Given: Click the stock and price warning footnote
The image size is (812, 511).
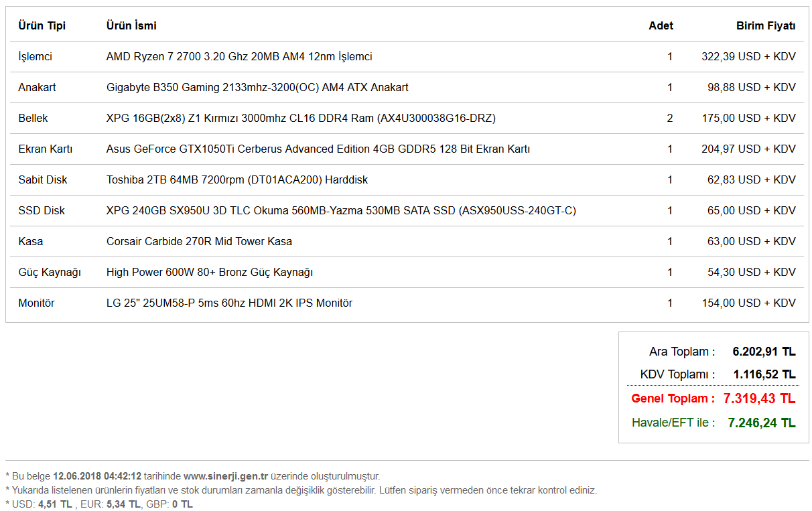Looking at the screenshot, I should pos(301,490).
